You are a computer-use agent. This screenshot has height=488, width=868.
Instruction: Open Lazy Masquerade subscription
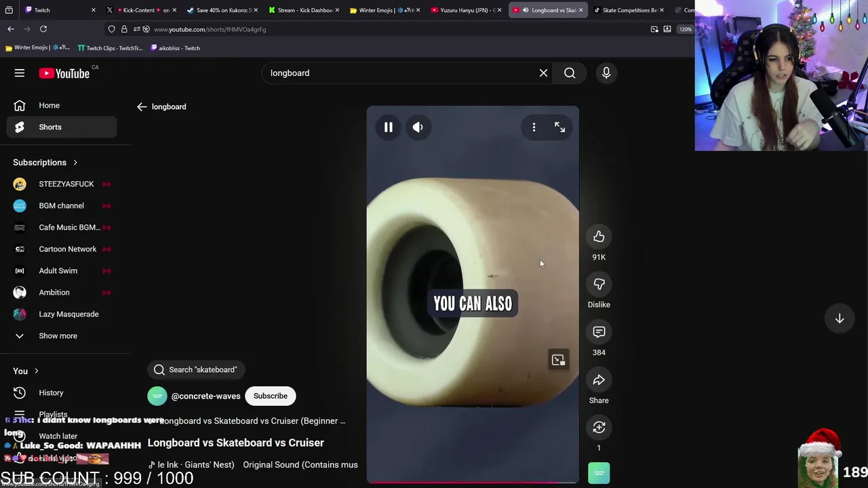[x=62, y=314]
